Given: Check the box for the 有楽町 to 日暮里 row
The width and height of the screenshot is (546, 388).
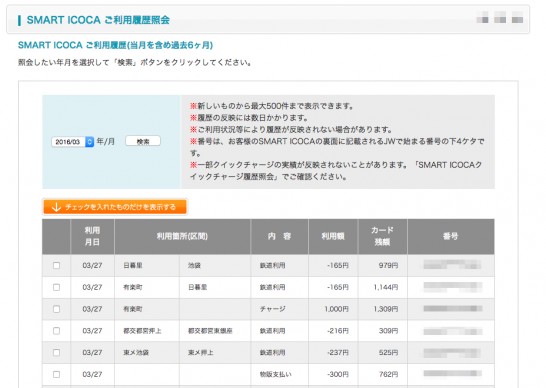Looking at the screenshot, I should [56, 287].
